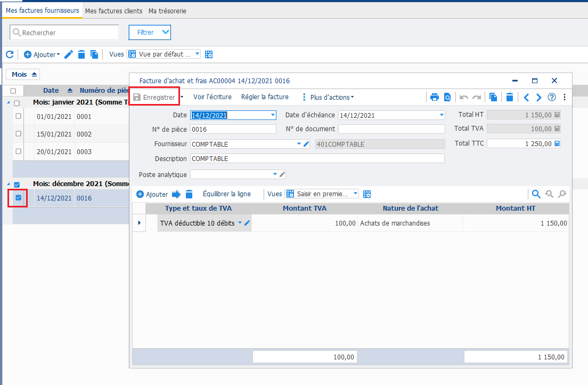Go to next invoice arrow
Image resolution: width=588 pixels, height=385 pixels.
pyautogui.click(x=539, y=97)
